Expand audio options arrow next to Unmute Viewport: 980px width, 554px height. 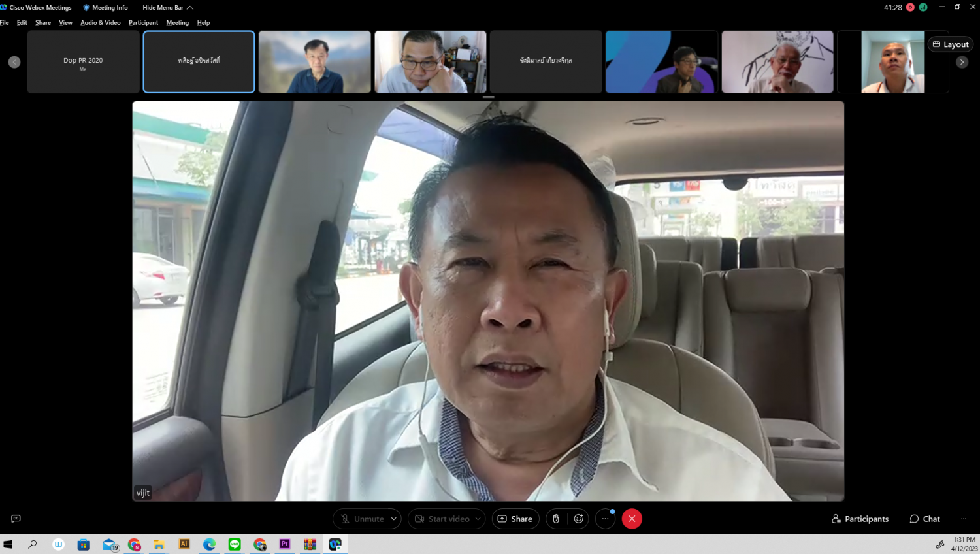click(394, 519)
